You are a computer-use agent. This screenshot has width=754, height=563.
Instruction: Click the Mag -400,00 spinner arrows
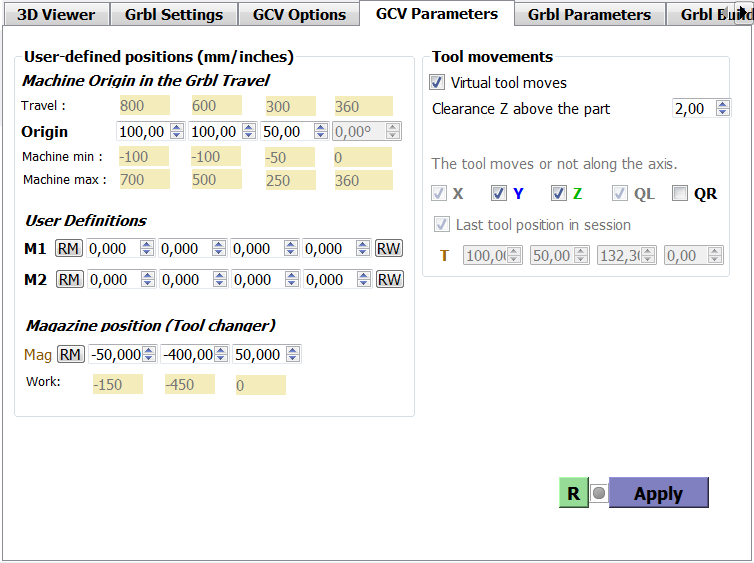221,354
